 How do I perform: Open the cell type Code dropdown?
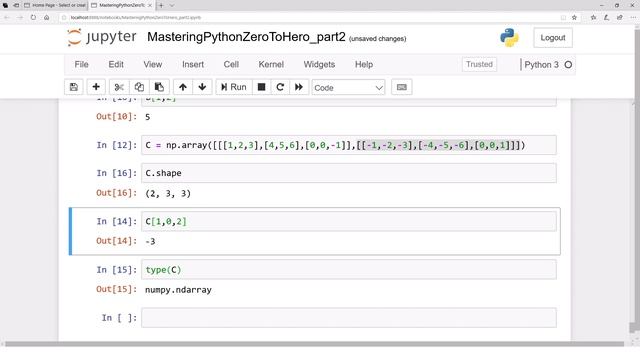[348, 87]
